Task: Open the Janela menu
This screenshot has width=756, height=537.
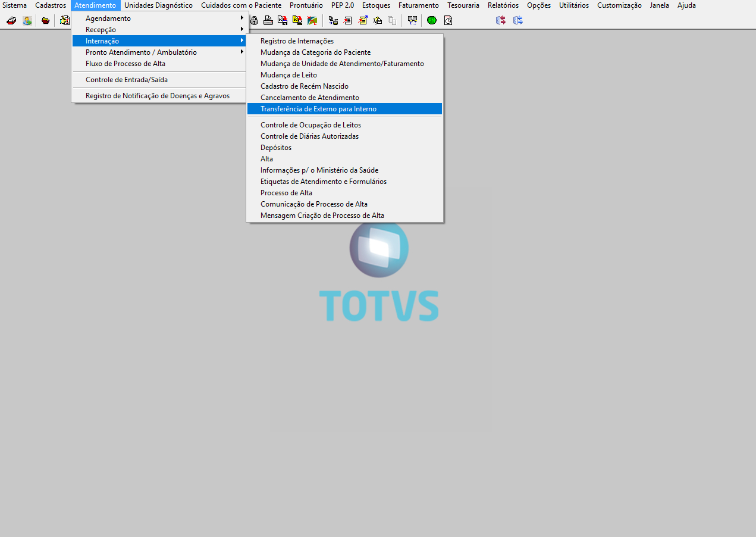Action: pos(660,5)
